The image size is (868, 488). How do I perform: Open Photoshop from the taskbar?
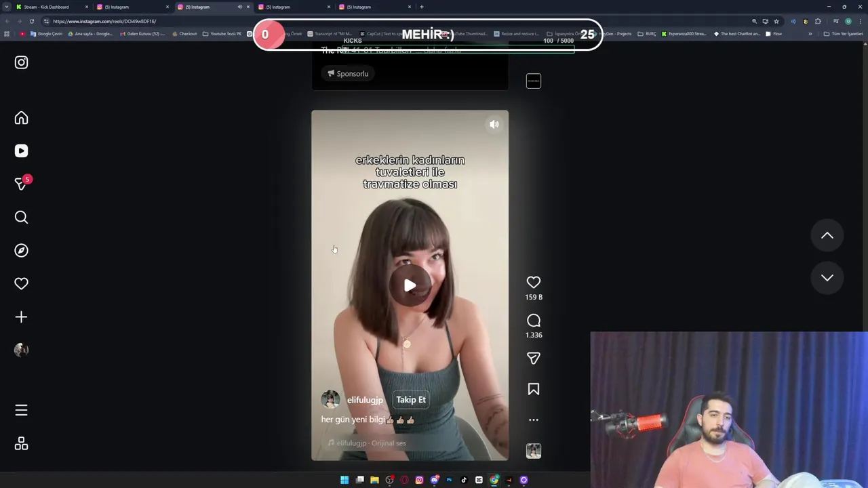pyautogui.click(x=449, y=480)
